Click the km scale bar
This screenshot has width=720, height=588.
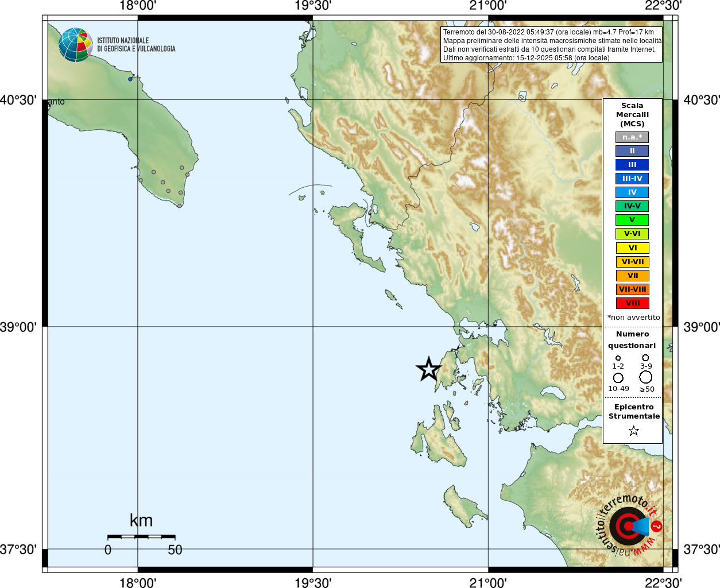pyautogui.click(x=141, y=536)
